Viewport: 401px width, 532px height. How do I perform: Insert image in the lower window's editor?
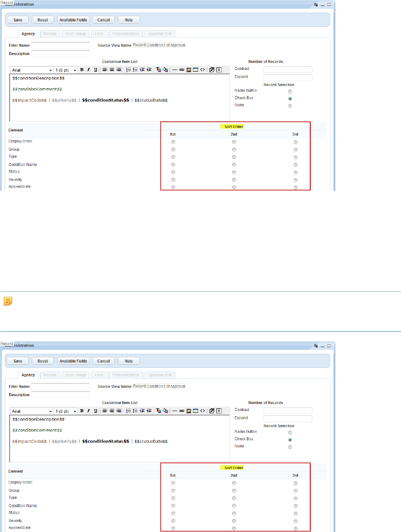click(189, 411)
